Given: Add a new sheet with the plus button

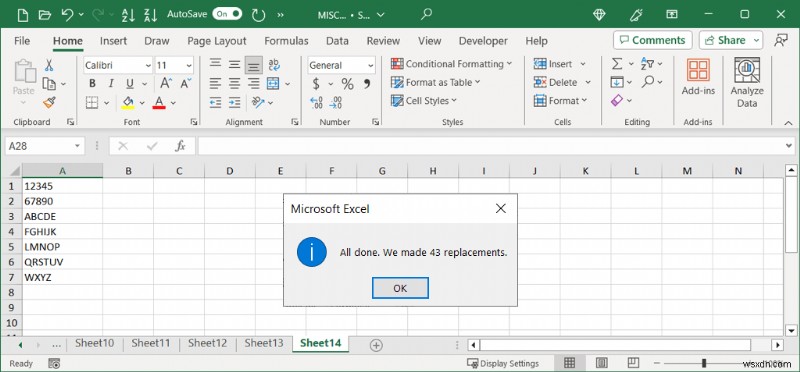Looking at the screenshot, I should pyautogui.click(x=376, y=345).
